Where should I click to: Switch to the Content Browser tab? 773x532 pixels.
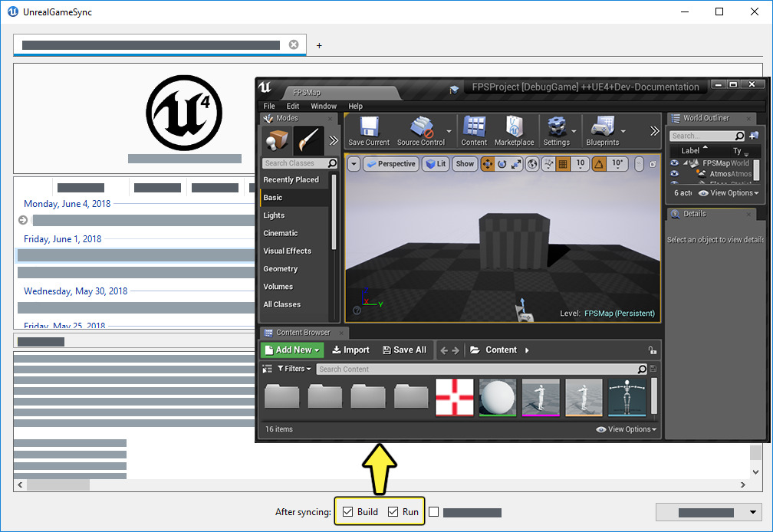pyautogui.click(x=303, y=332)
